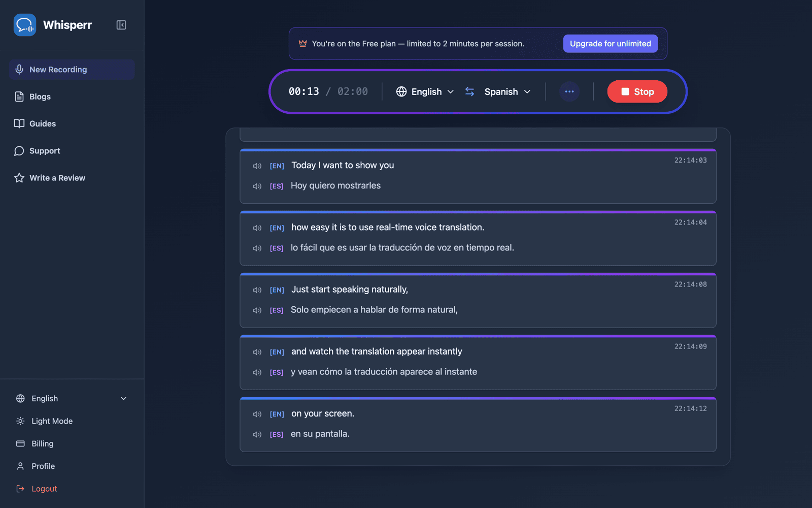Open the English source language dropdown
Image resolution: width=812 pixels, height=508 pixels.
[425, 91]
